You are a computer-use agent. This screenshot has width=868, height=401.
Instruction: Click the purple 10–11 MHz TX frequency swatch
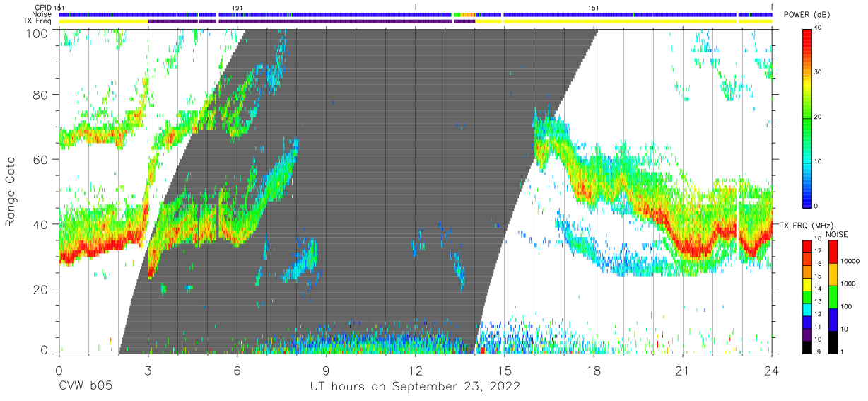[808, 335]
